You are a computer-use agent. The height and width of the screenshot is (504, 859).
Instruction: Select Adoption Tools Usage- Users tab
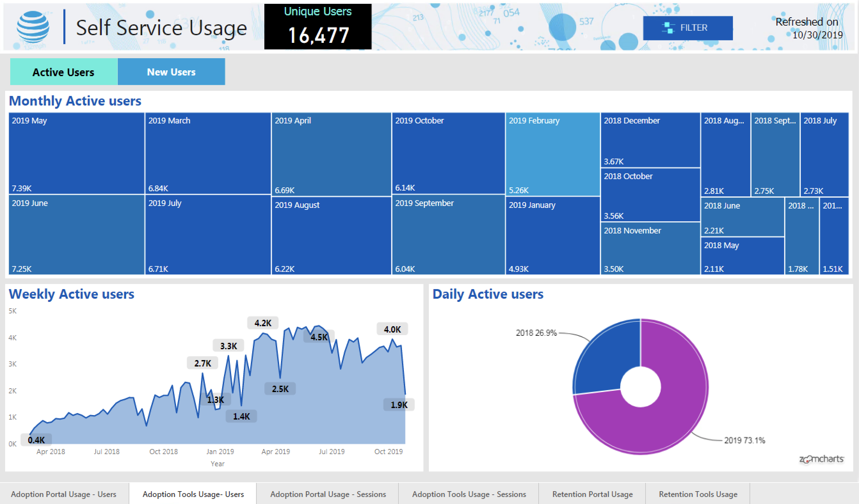click(193, 494)
